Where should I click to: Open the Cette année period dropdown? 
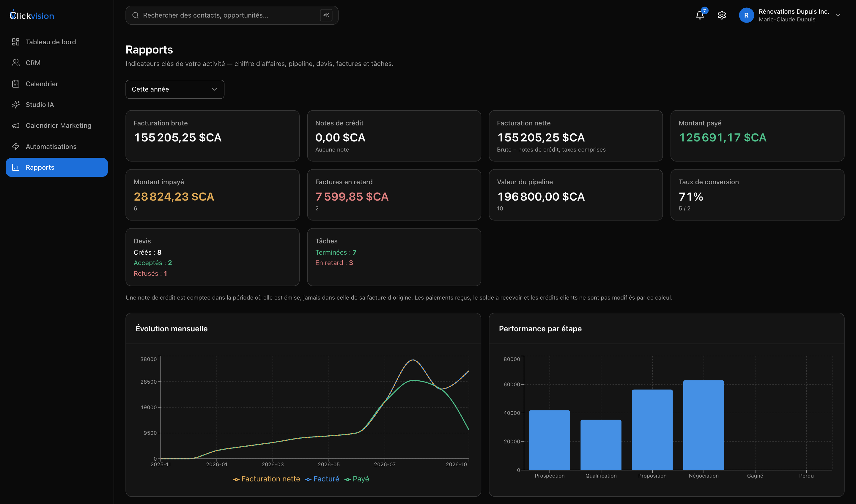pyautogui.click(x=174, y=89)
